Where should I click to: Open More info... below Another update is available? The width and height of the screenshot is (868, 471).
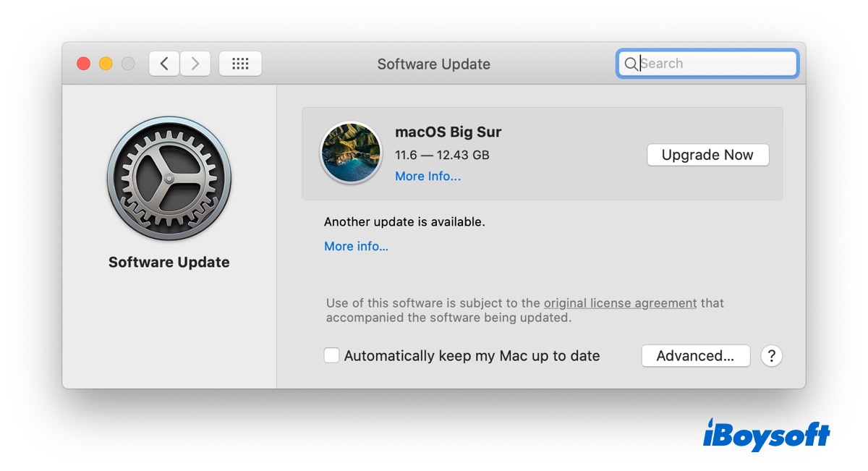(x=356, y=247)
